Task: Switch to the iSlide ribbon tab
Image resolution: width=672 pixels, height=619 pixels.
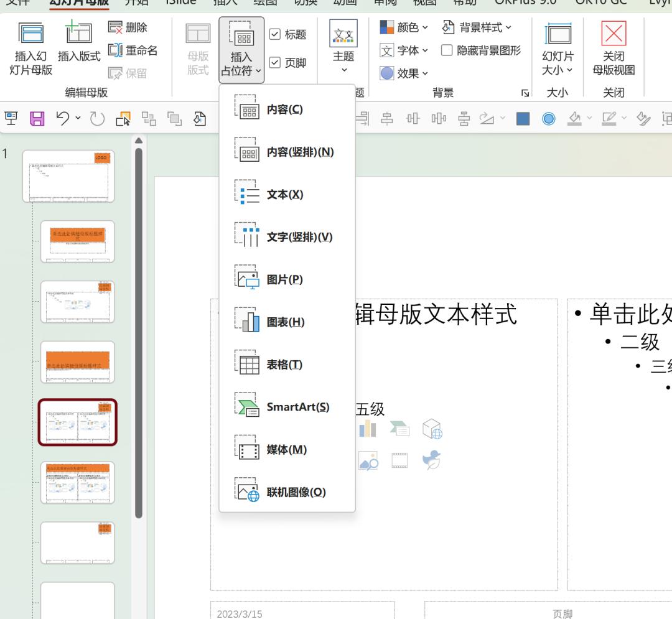Action: click(180, 3)
